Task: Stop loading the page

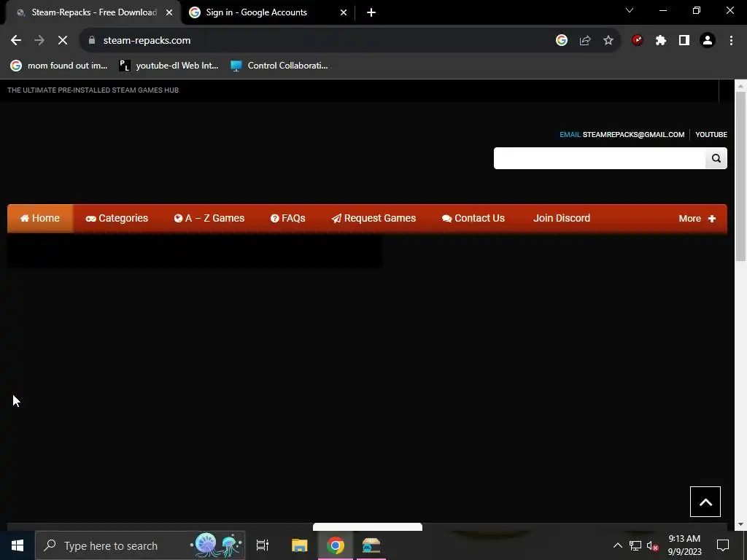Action: pos(63,41)
